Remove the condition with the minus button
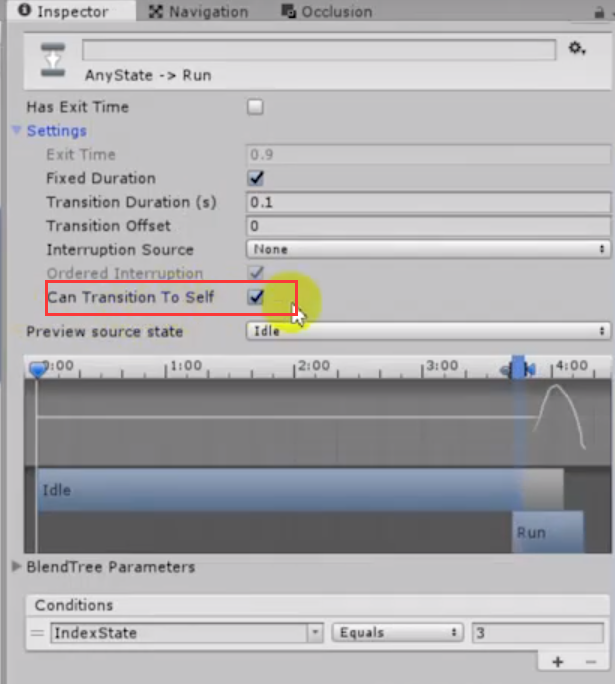The width and height of the screenshot is (615, 684). [591, 662]
